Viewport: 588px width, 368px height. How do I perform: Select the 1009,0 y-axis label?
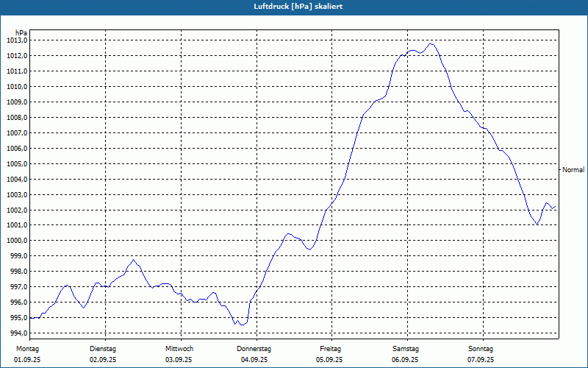(x=16, y=102)
